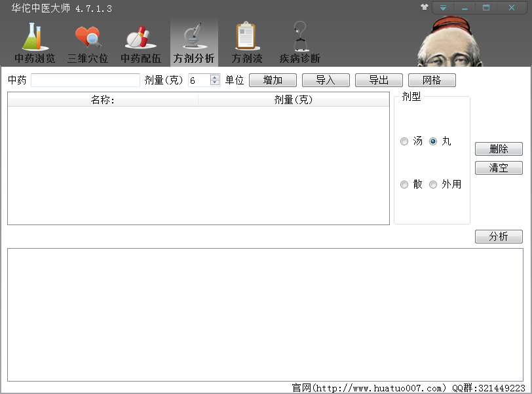Select the 汤 dosage form radio button
Viewport: 532px width, 394px height.
[x=404, y=141]
